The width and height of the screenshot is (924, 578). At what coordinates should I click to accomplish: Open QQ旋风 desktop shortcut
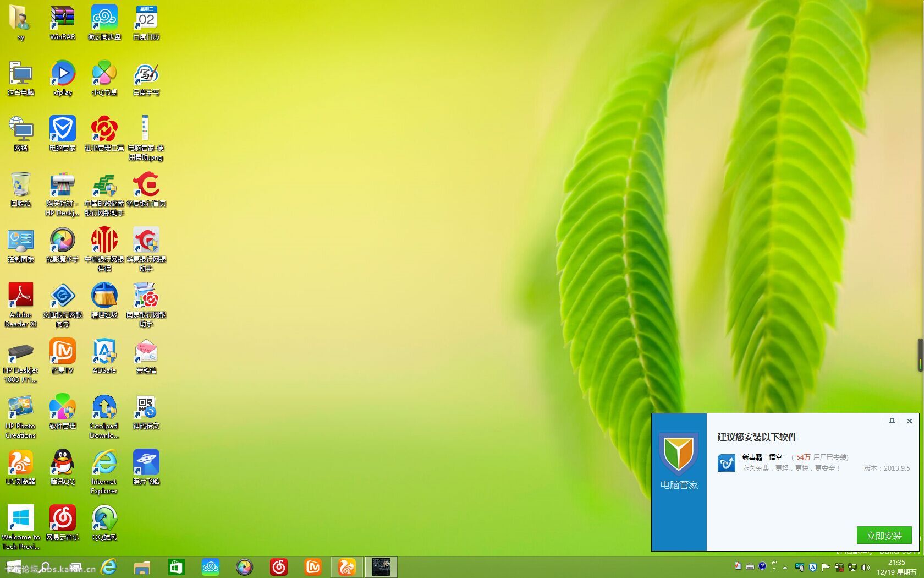(x=105, y=523)
